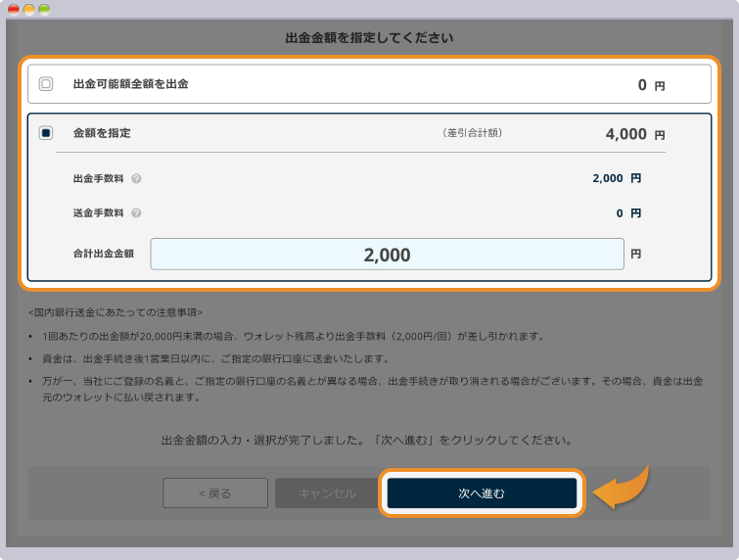739x560 pixels.
Task: Minimize the window with the yellow button
Action: pos(28,9)
